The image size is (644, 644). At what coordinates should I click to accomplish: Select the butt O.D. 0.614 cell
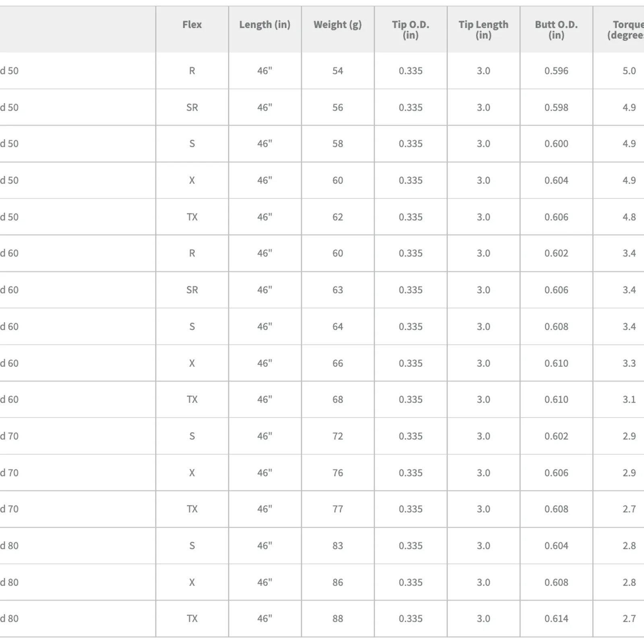click(556, 619)
